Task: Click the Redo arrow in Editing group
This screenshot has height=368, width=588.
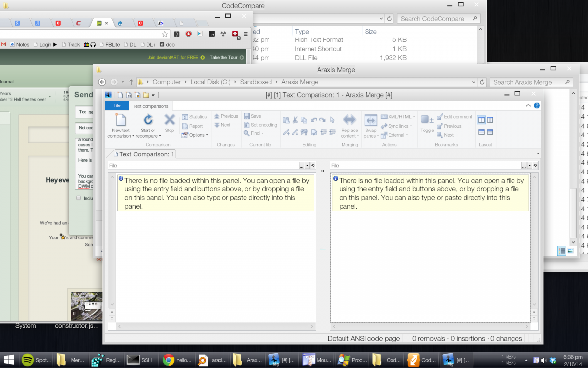Action: [323, 120]
